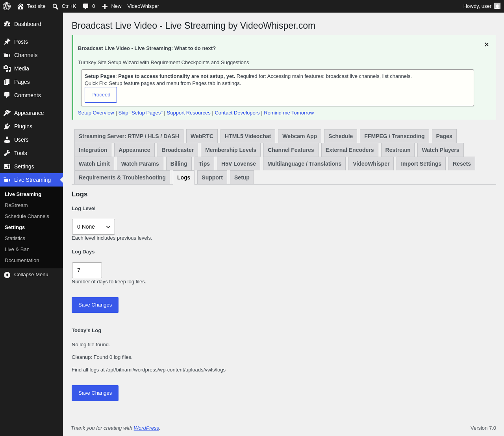Screen dimensions: 504x436
Task: Open the Membership Levels tab
Action: pyautogui.click(x=231, y=150)
